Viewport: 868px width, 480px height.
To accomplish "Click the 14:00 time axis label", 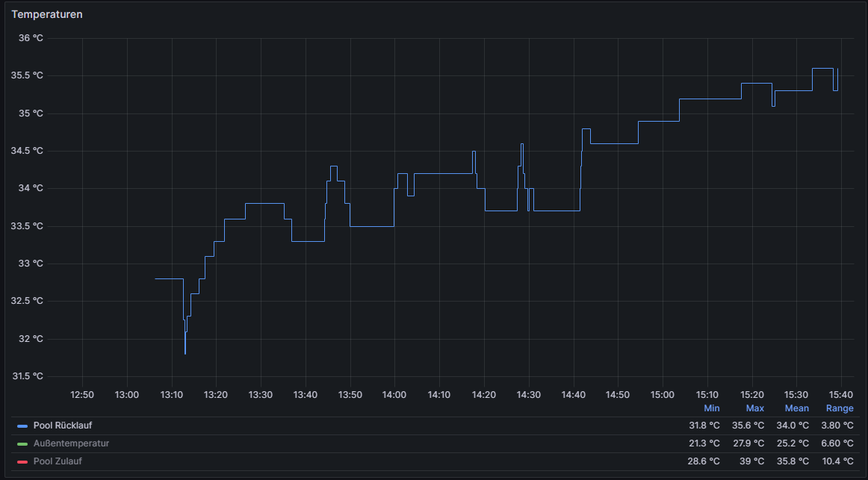I will pyautogui.click(x=394, y=395).
